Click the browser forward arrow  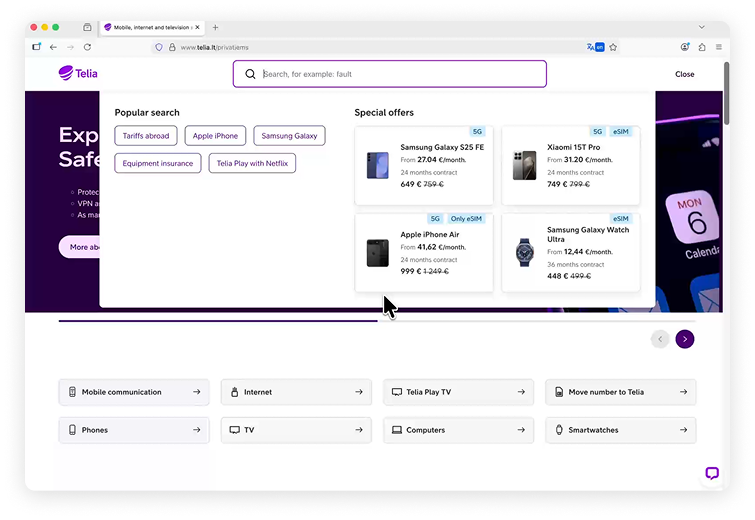(70, 47)
